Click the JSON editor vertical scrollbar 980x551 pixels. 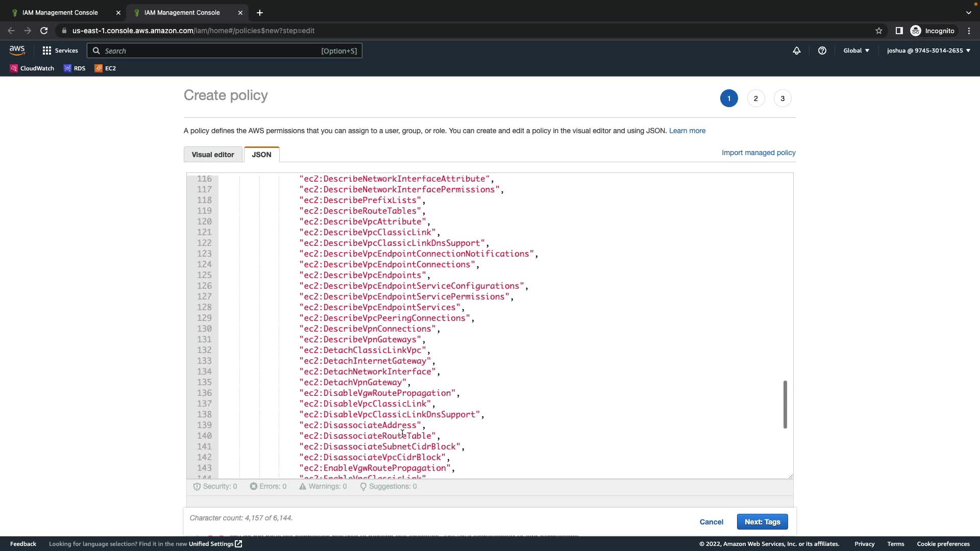point(785,404)
